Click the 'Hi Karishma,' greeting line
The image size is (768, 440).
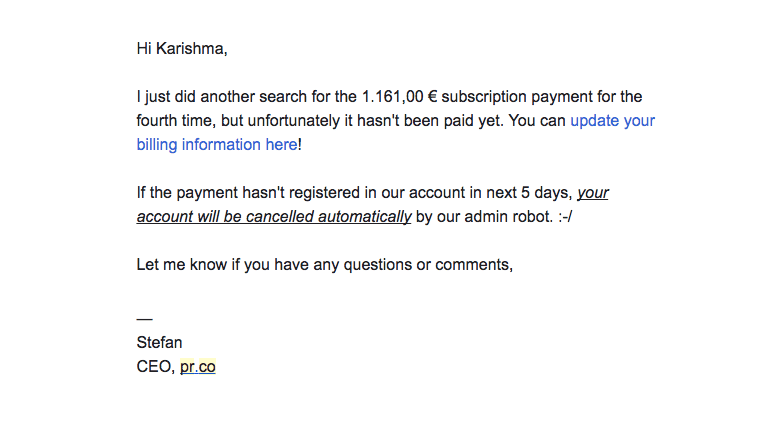[x=182, y=49]
